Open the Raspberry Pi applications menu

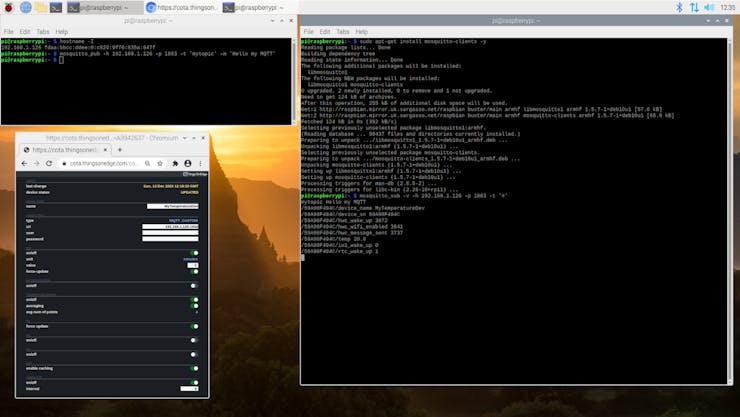[8, 7]
